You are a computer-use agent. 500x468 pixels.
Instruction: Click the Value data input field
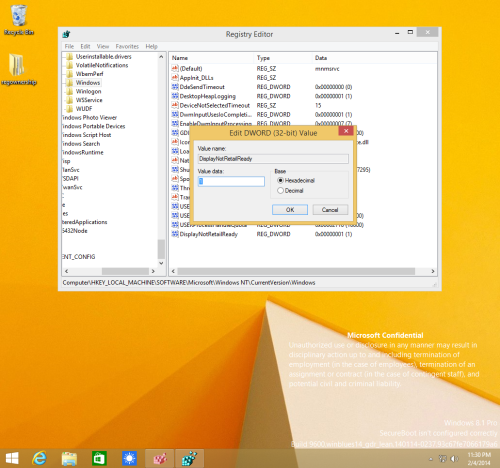231,181
